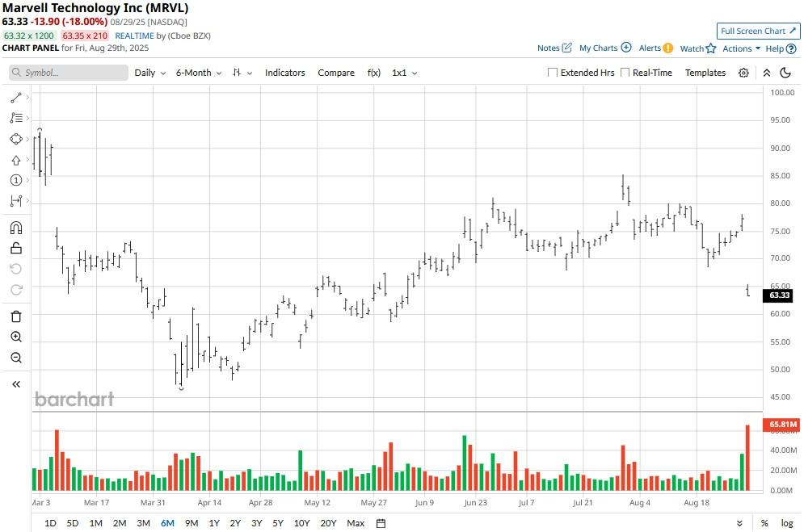
Task: Toggle log scale button
Action: click(x=787, y=523)
